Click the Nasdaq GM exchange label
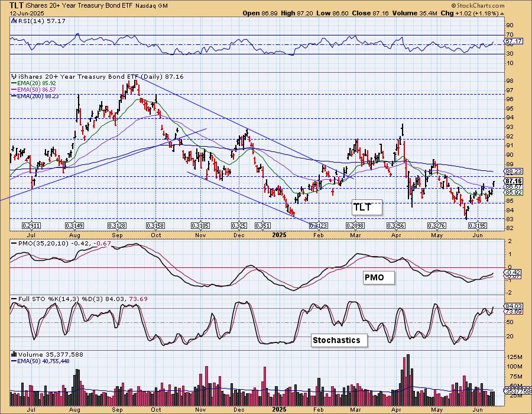Screen dimensions: 532x414 [151, 6]
